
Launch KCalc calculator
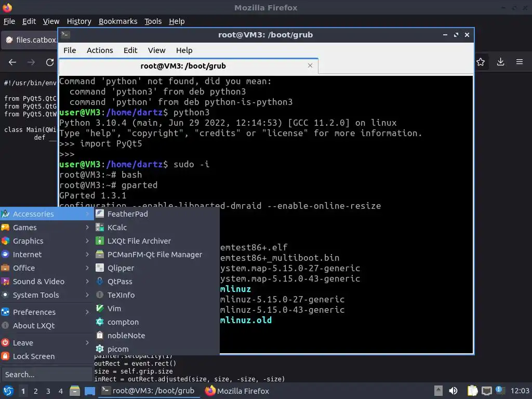157,228
